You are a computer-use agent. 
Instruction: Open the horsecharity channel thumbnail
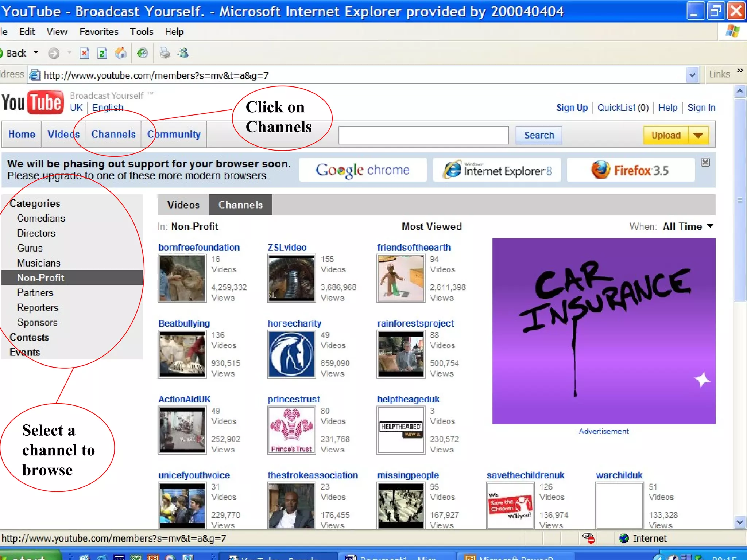(291, 354)
